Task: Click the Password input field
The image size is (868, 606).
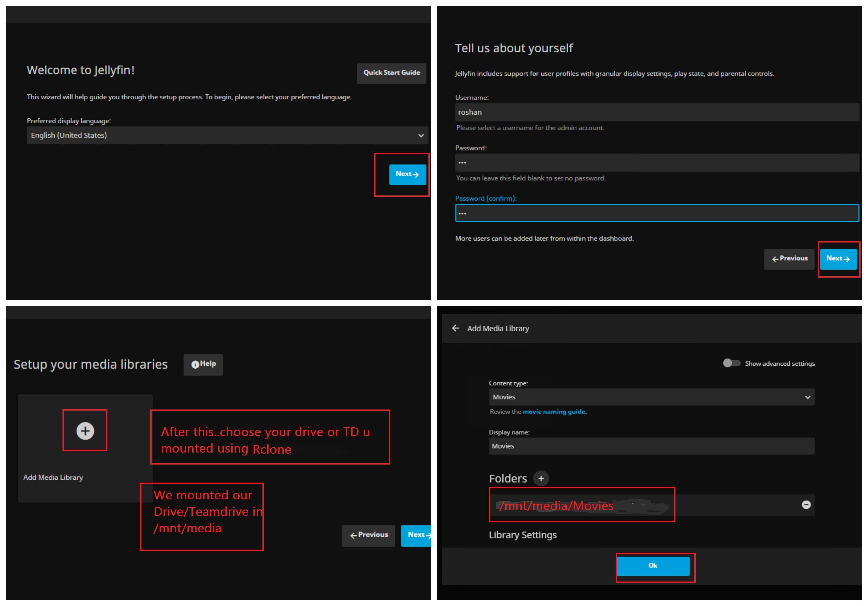Action: tap(657, 163)
